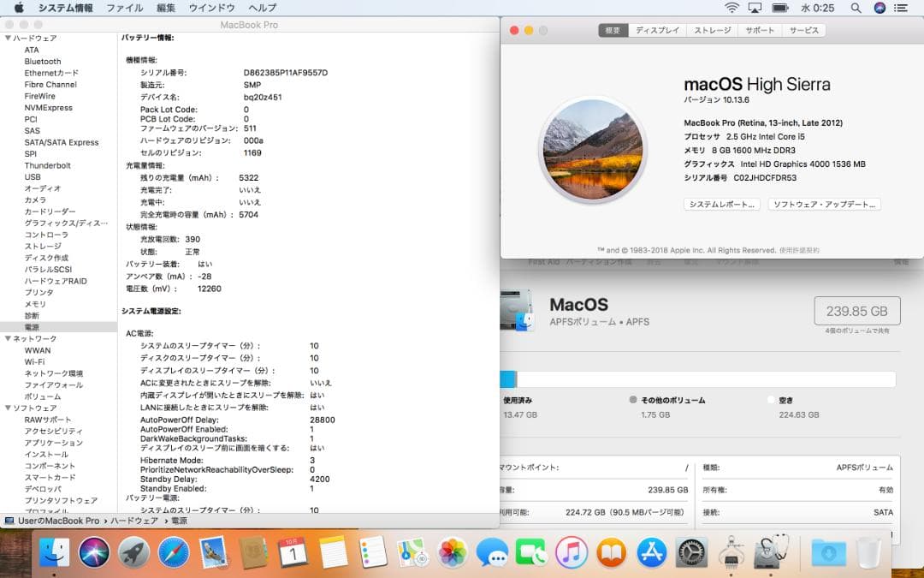Open Spotlight search from menu bar

[856, 8]
